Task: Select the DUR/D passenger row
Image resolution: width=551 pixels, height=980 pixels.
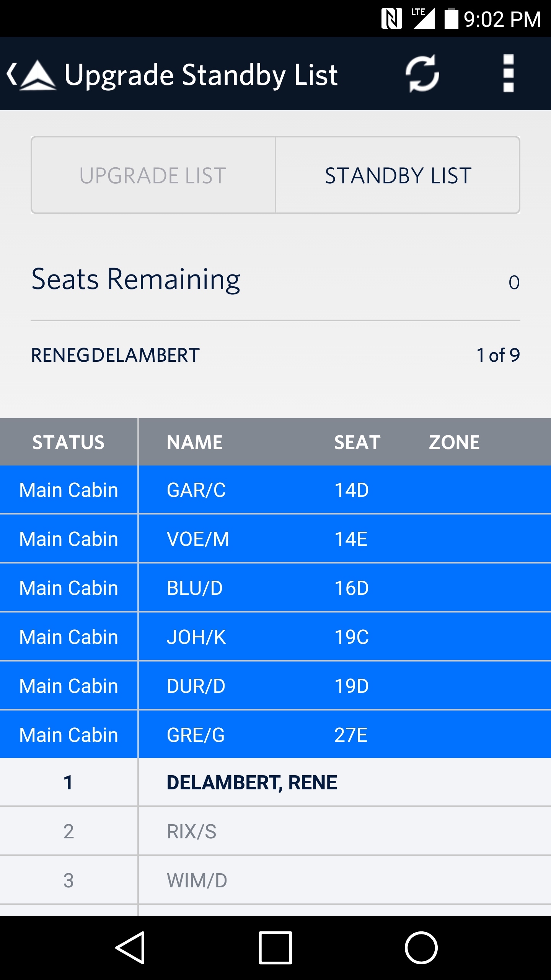Action: tap(275, 686)
